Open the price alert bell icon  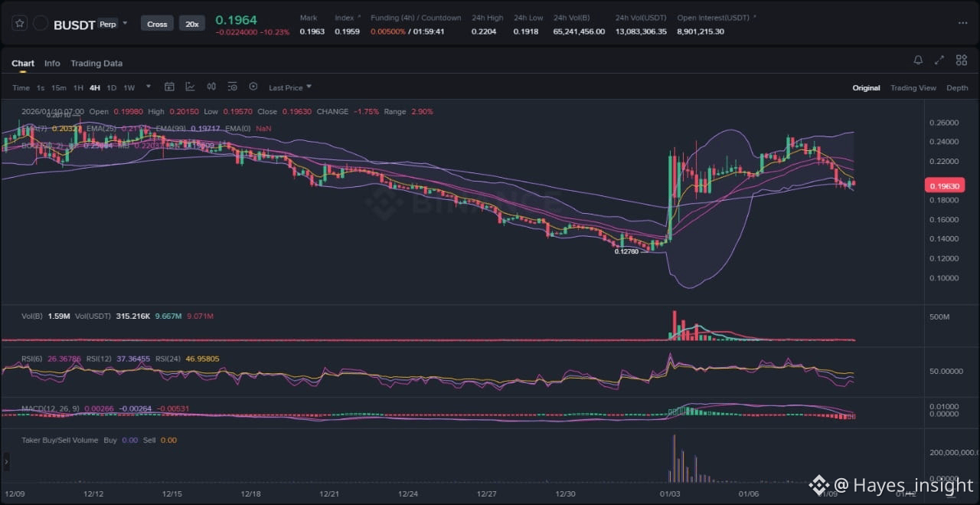point(918,61)
